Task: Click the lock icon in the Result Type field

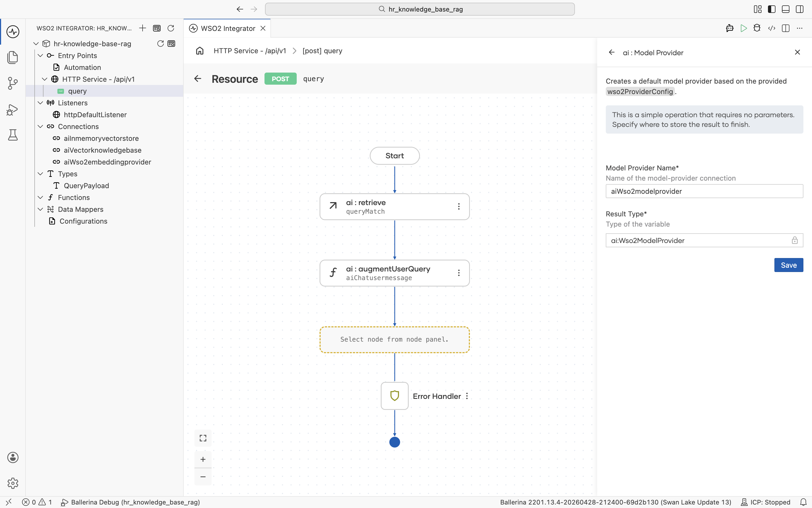Action: coord(795,240)
